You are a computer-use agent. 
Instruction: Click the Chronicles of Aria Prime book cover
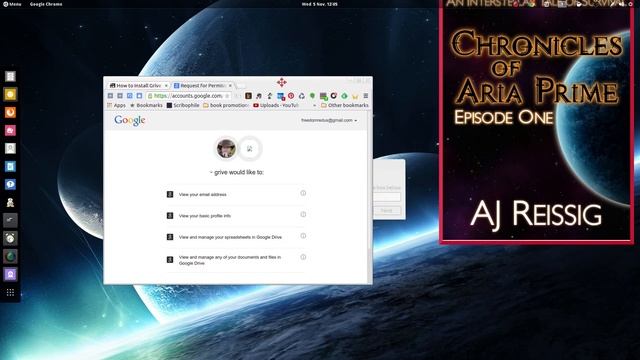tap(537, 122)
